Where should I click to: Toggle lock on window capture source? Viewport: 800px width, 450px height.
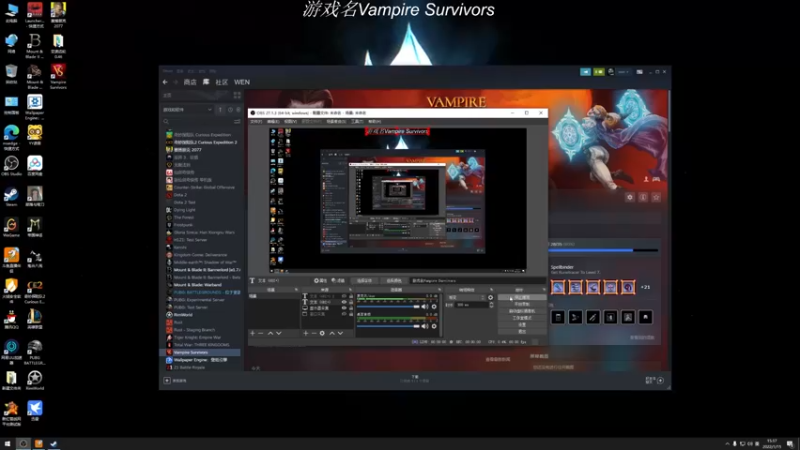coord(351,314)
